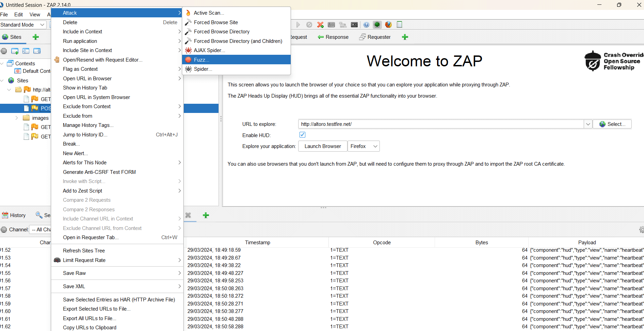Click the Select... button

pyautogui.click(x=612, y=124)
